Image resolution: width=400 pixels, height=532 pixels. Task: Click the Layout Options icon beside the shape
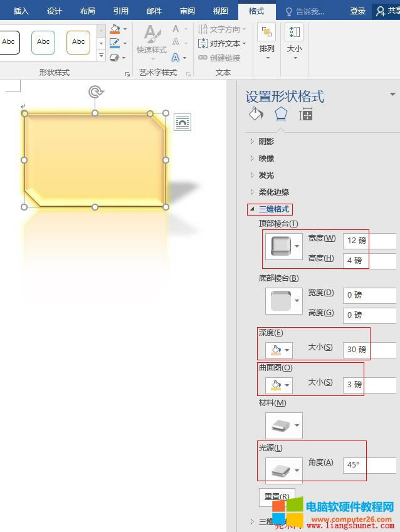tap(182, 122)
